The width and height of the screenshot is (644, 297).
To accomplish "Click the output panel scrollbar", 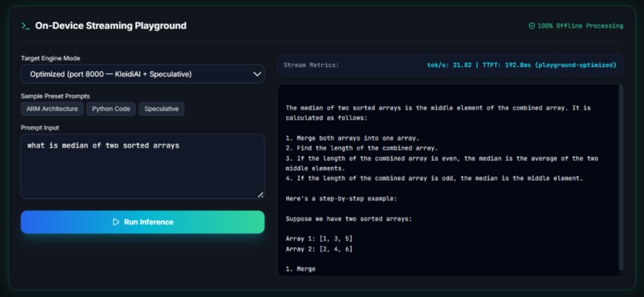I will [621, 177].
